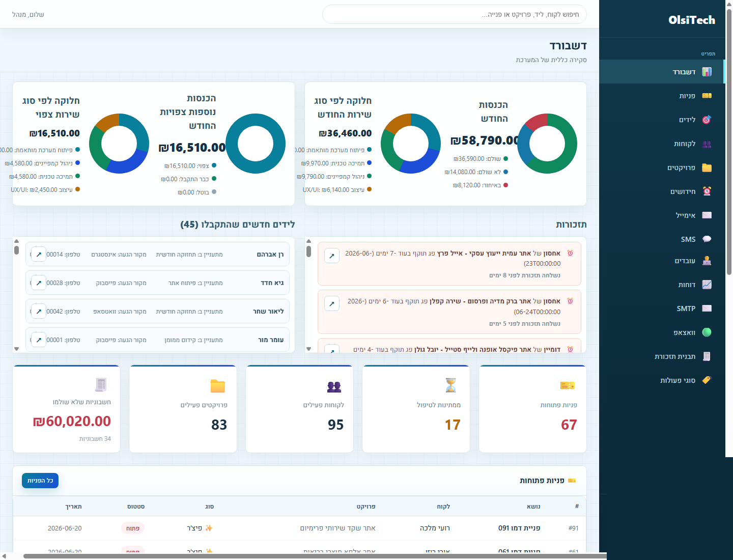Click the פניות ticket icon in sidebar
Image resolution: width=733 pixels, height=560 pixels.
(707, 96)
